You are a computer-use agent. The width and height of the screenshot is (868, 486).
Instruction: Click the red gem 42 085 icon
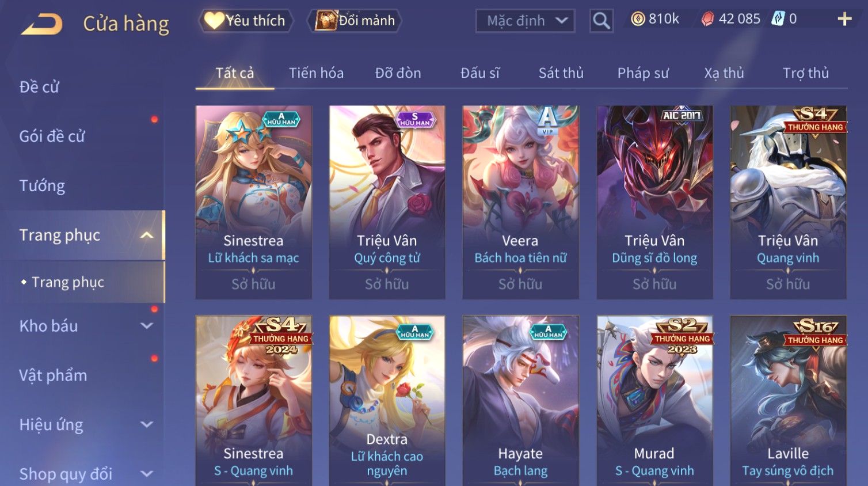[x=707, y=19]
